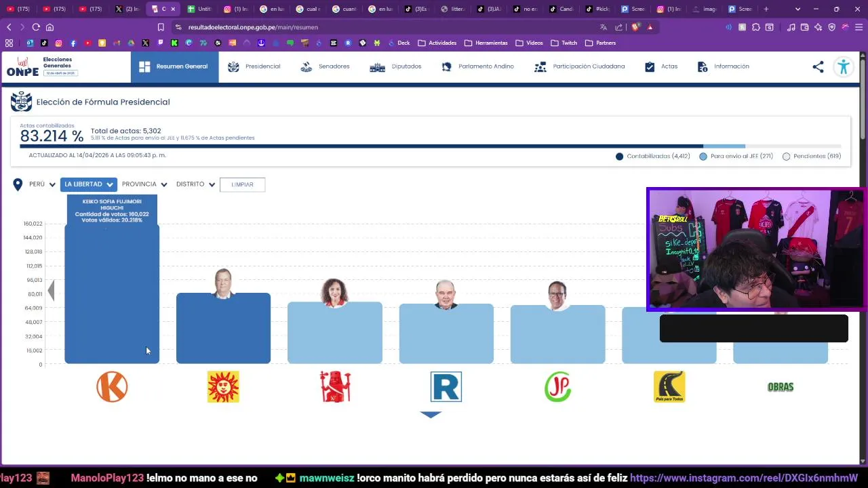The image size is (868, 488).
Task: Click the TikTok bookmark icon
Action: (44, 43)
